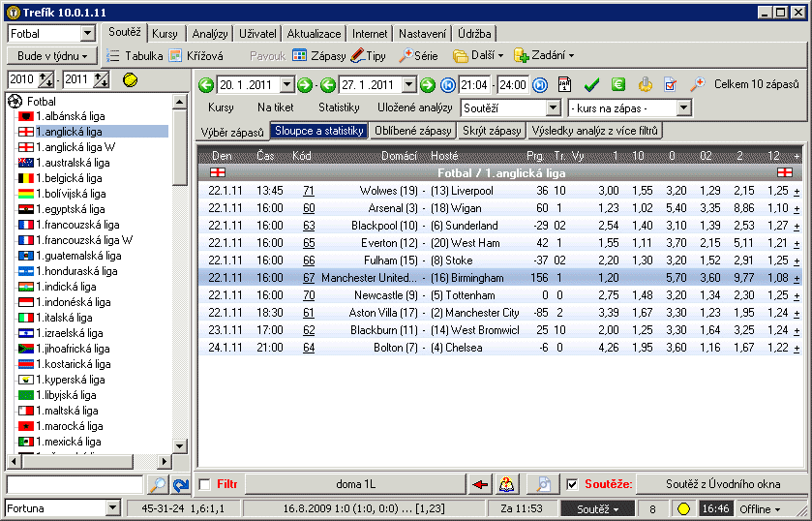Image resolution: width=812 pixels, height=521 pixels.
Task: Click the league tree scroll down arrow
Action: [x=180, y=445]
